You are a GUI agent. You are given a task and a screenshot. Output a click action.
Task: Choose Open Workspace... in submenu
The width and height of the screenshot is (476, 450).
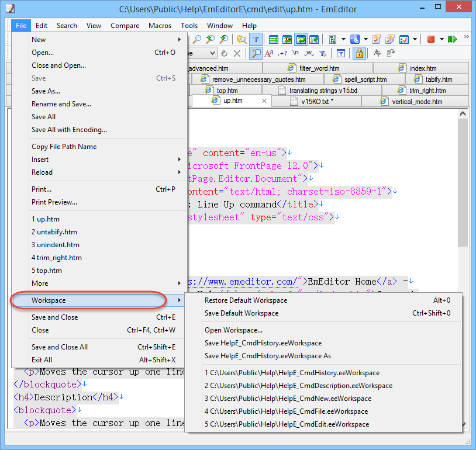(x=323, y=330)
